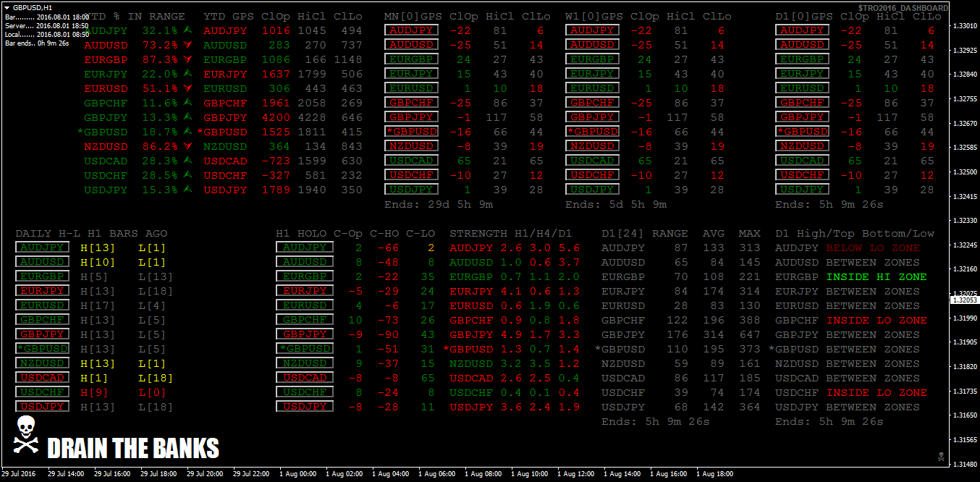Open the GBPUSD,H1 chart title dropdown triangle
This screenshot has width=980, height=482.
[7, 7]
